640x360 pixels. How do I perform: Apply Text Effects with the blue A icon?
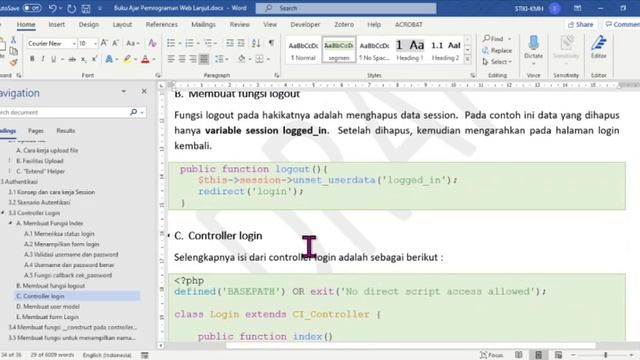click(x=109, y=59)
